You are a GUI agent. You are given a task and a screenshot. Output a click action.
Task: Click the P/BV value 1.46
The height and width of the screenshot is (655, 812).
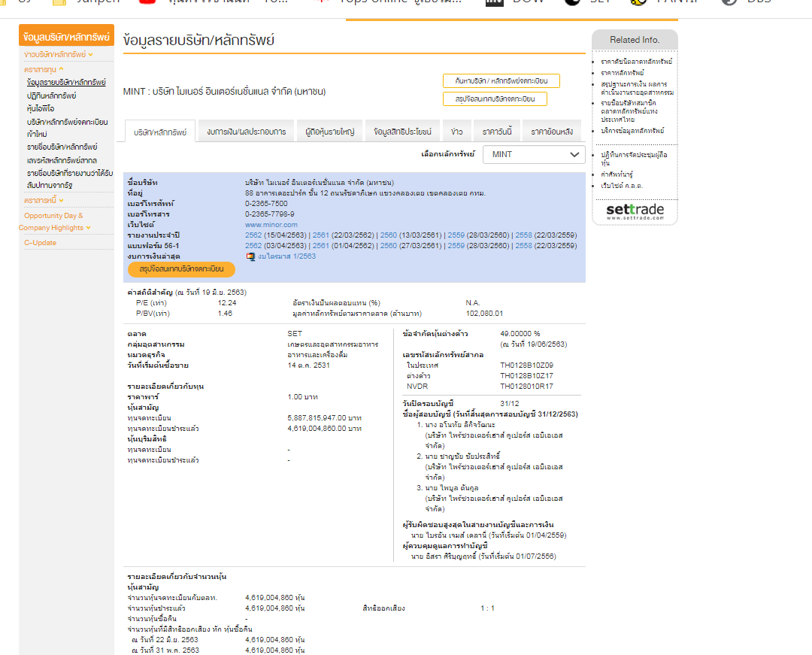pyautogui.click(x=225, y=314)
